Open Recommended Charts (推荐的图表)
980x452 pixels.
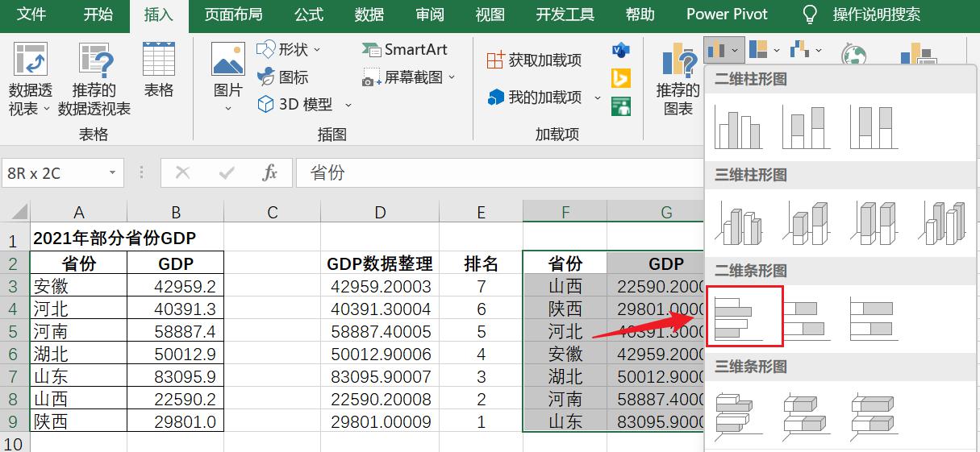678,79
